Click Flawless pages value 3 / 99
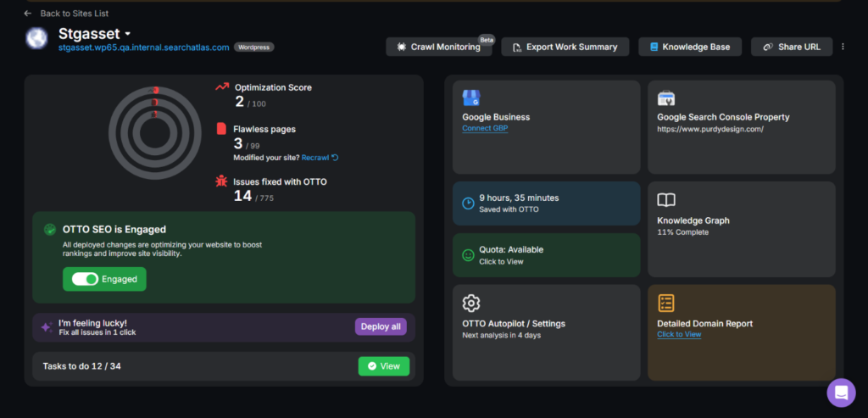The image size is (868, 418). click(247, 144)
